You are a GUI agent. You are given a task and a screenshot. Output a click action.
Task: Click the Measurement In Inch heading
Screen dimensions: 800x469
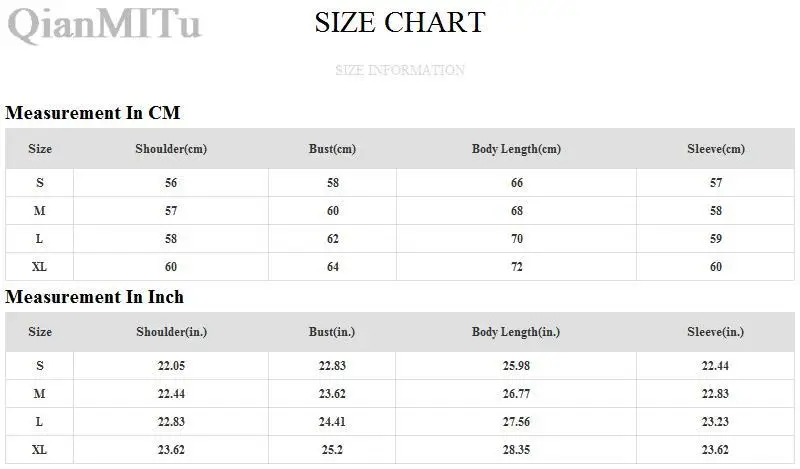[94, 297]
